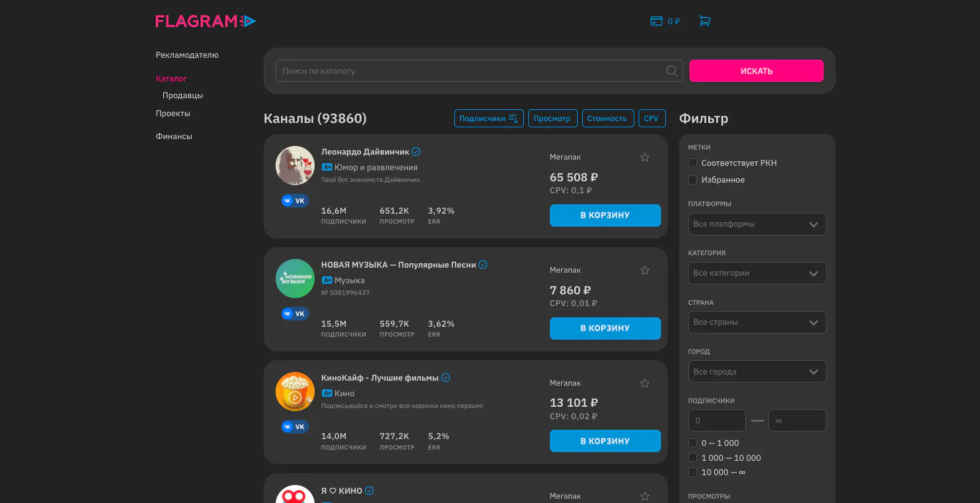The height and width of the screenshot is (503, 980).
Task: Click subscribers minimum field showing 0
Action: 717,420
